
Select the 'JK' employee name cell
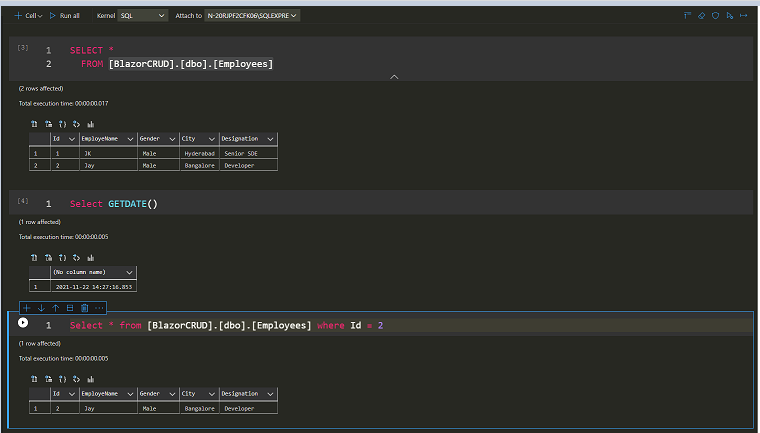tap(108, 153)
